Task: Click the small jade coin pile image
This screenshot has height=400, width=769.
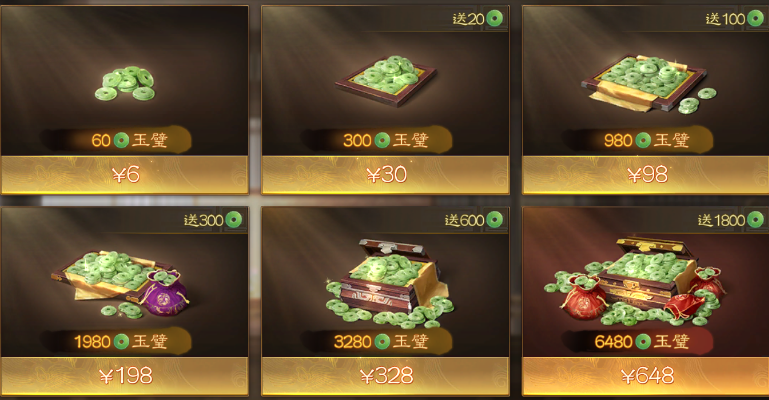Action: click(125, 83)
